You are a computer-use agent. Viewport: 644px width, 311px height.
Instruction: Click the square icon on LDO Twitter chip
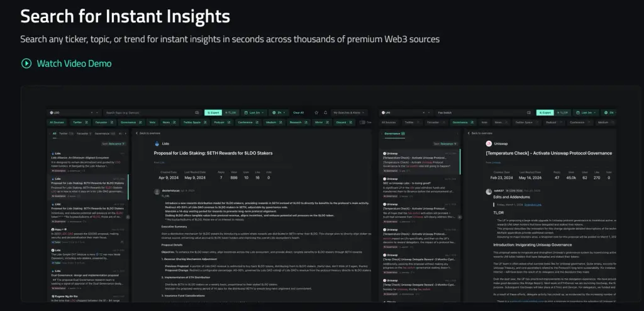coord(87,123)
